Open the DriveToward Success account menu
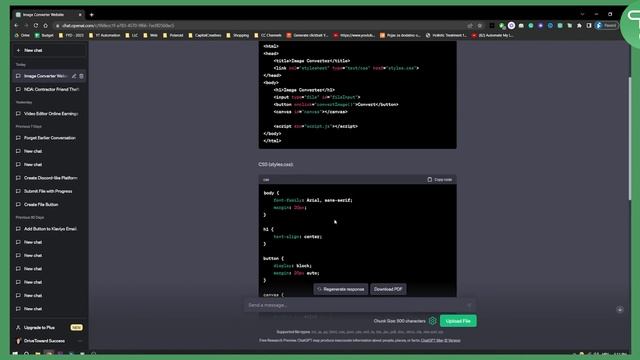This screenshot has width=640, height=360. pyautogui.click(x=49, y=341)
